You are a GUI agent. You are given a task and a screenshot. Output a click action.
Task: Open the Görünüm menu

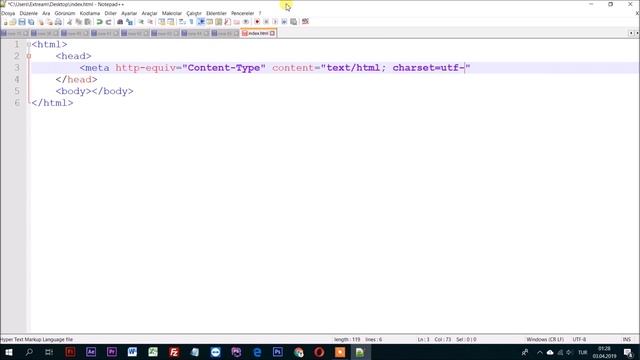click(x=65, y=13)
